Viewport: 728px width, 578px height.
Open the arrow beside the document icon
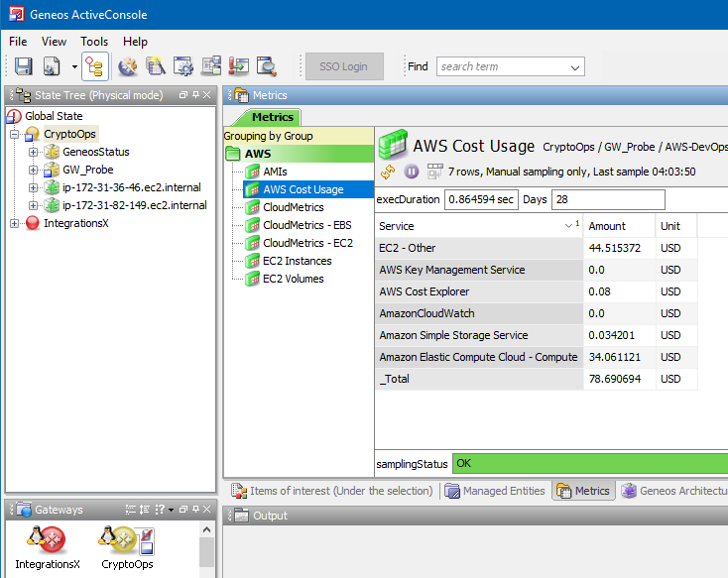tap(74, 66)
